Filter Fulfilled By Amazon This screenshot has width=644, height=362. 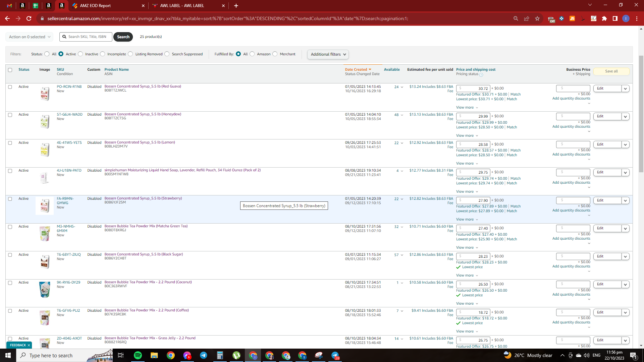pyautogui.click(x=252, y=54)
